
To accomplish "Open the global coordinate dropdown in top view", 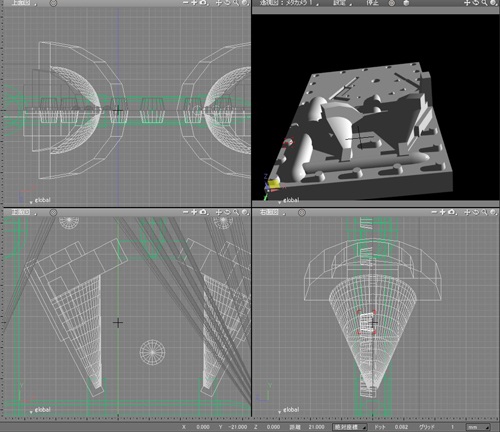I will pyautogui.click(x=40, y=200).
